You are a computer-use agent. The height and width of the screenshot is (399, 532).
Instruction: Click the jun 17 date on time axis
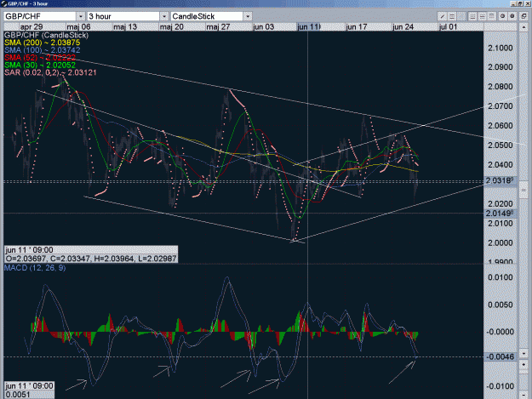(x=357, y=26)
